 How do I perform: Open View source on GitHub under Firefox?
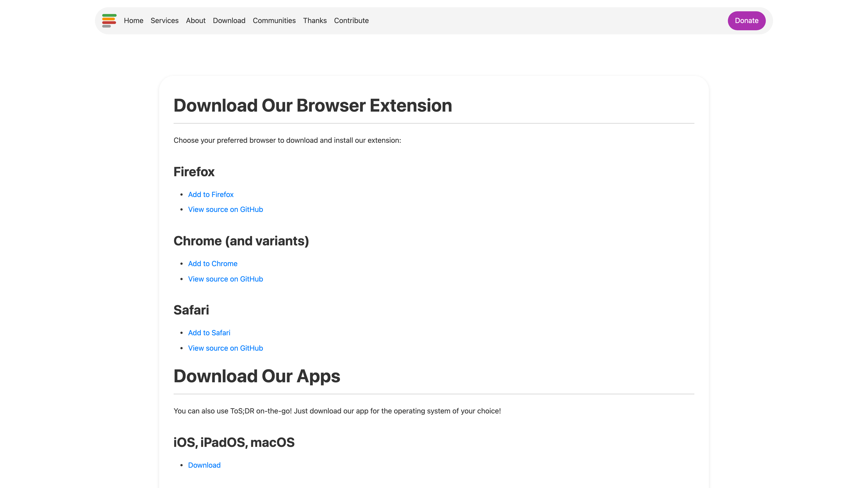(x=225, y=209)
